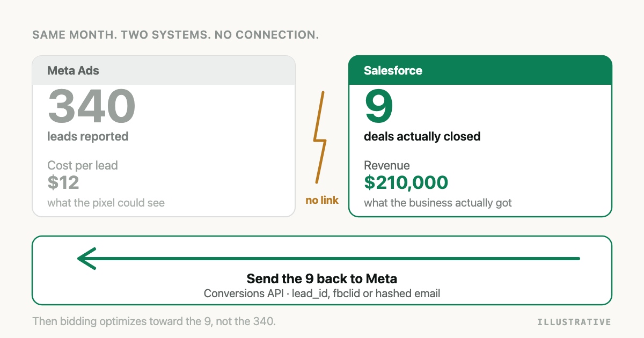644x338 pixels.
Task: Click the ILLUSTRATIVE tag in the corner
Action: tap(574, 322)
